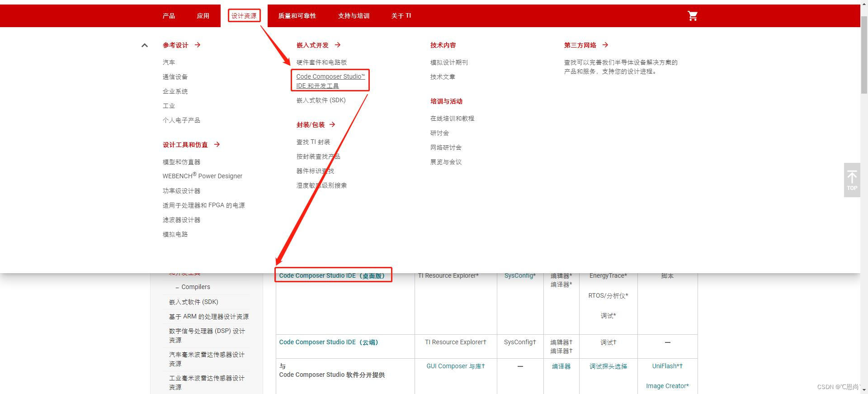Open the 封装/包装 heading link
868x394 pixels.
pos(311,125)
